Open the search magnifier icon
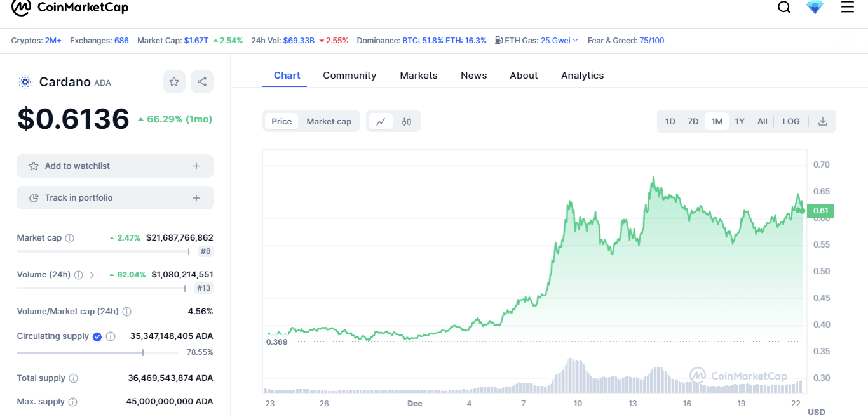The image size is (868, 417). pyautogui.click(x=784, y=7)
